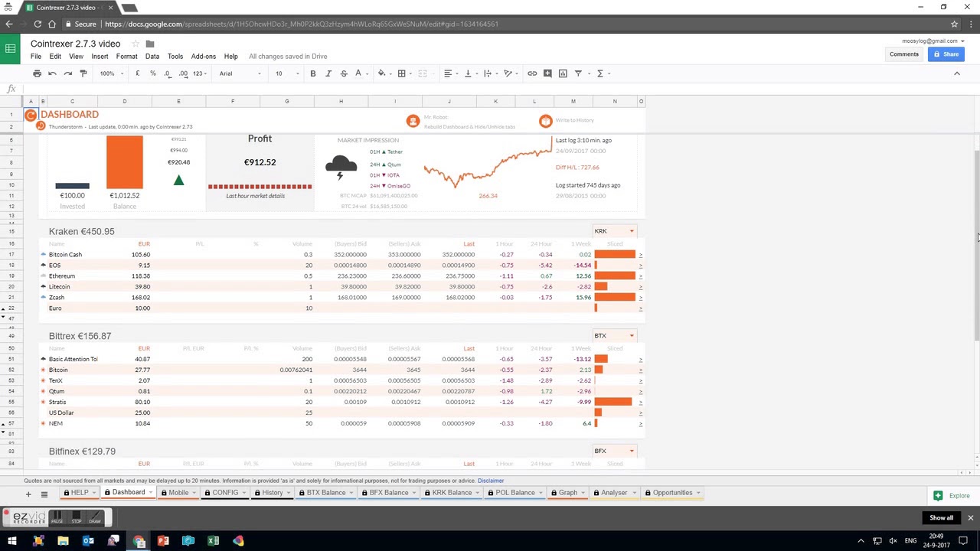Screen dimensions: 980x551
Task: Open the text color picker
Action: (358, 73)
